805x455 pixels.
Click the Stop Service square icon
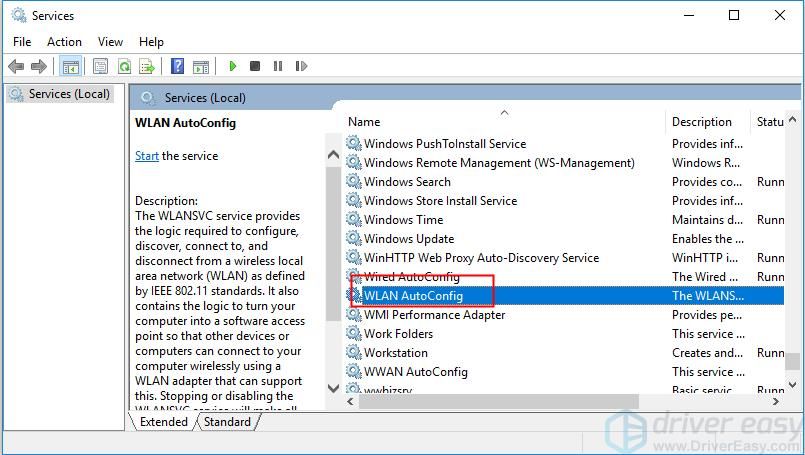255,66
